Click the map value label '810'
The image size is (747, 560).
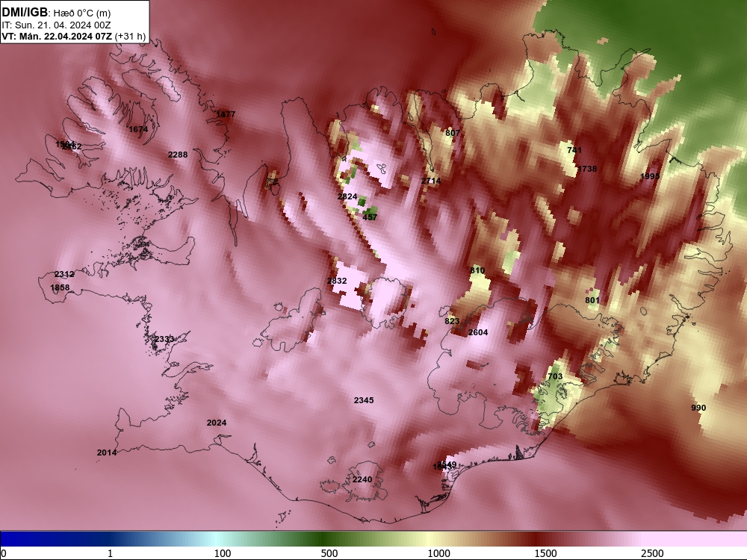point(477,270)
